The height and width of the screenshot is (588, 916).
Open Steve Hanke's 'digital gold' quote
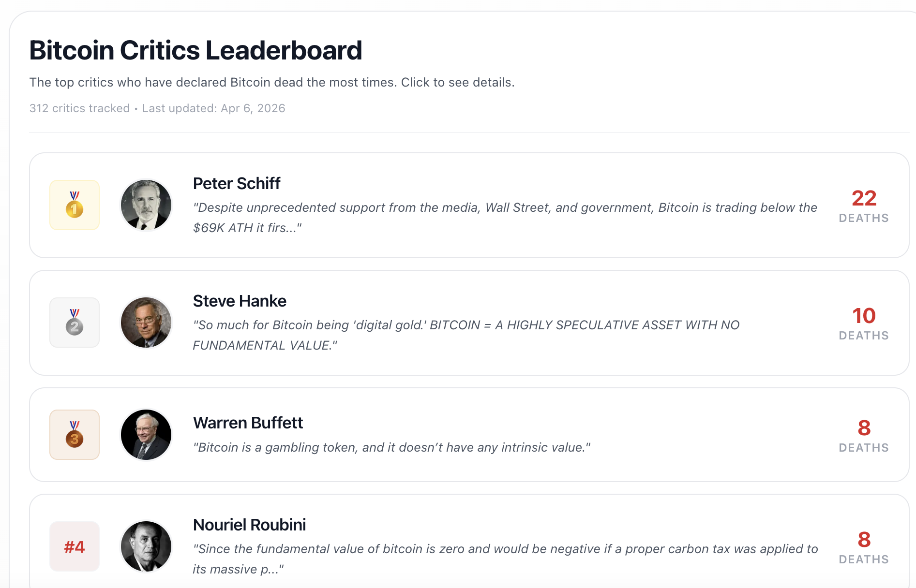466,335
